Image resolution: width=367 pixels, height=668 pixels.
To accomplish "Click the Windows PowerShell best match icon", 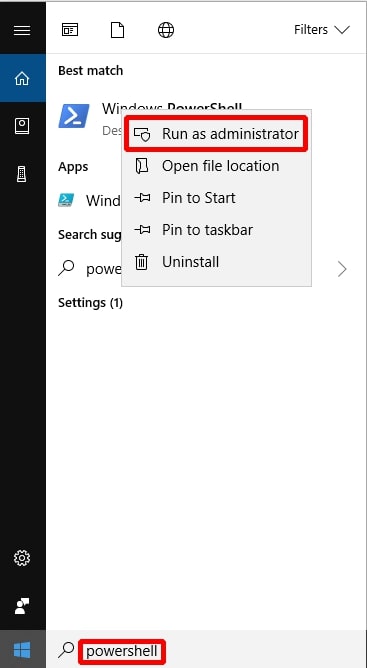I will pyautogui.click(x=74, y=115).
